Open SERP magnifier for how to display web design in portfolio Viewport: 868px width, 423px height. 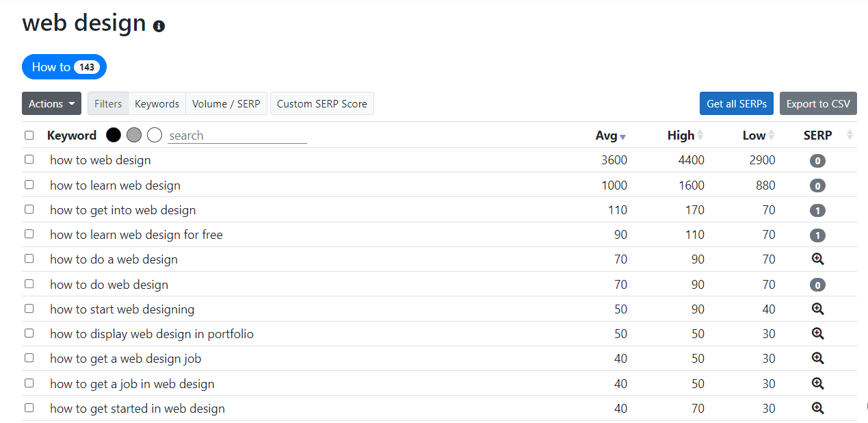pos(817,333)
